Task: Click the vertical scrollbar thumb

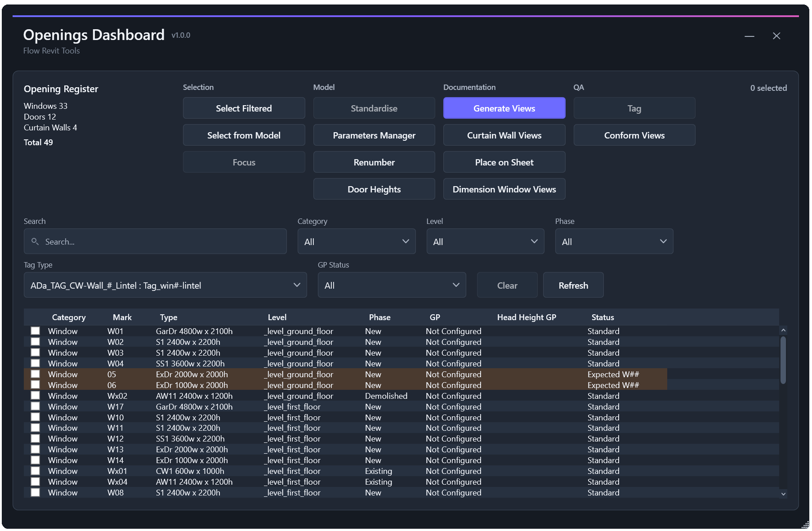Action: (783, 360)
